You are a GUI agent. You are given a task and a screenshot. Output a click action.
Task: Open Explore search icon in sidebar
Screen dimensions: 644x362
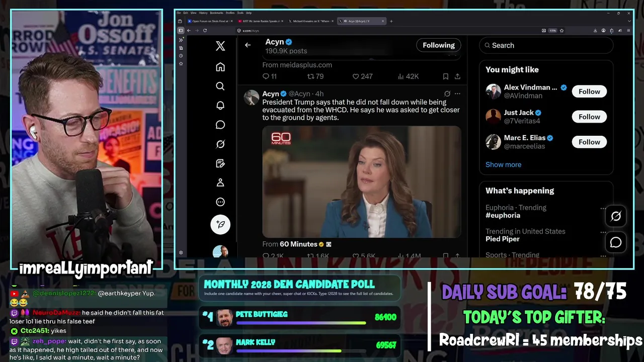(x=220, y=86)
